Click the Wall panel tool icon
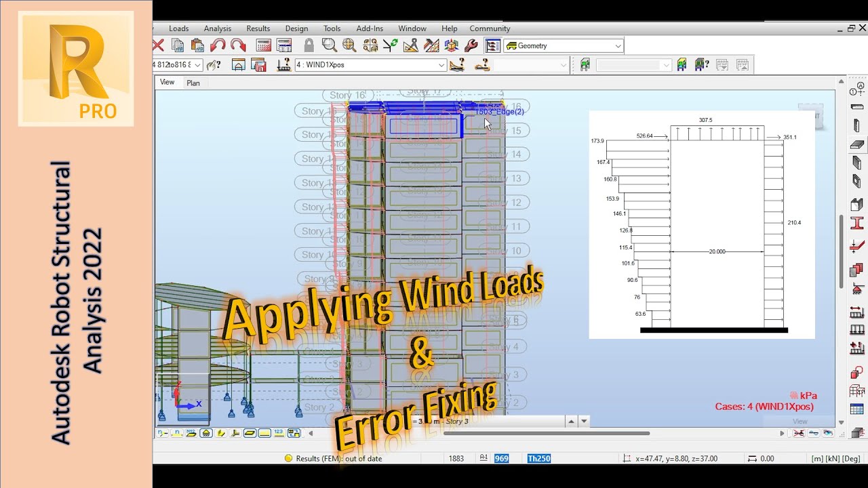The width and height of the screenshot is (868, 488). [857, 163]
